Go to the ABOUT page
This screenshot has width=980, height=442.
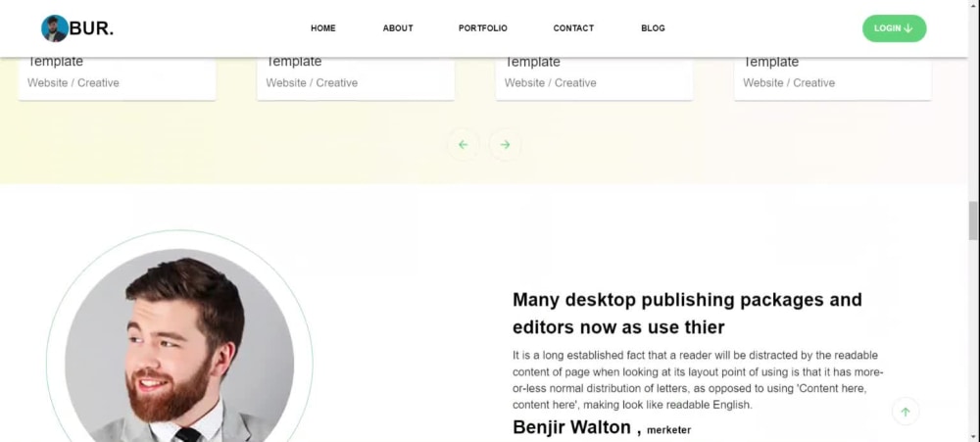(x=398, y=28)
